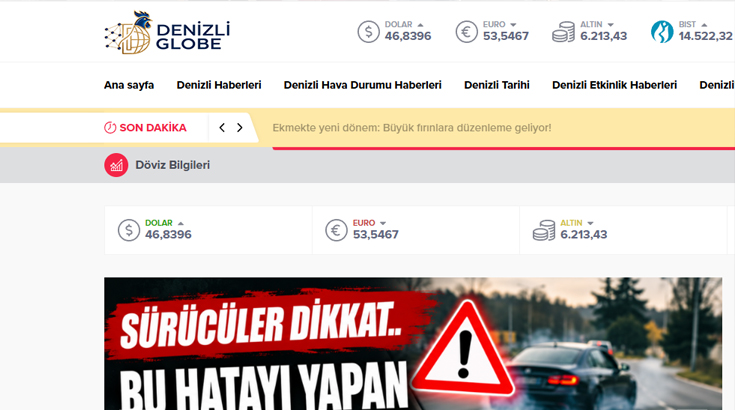Click the SON DAKİKA label
This screenshot has height=410, width=735.
153,127
